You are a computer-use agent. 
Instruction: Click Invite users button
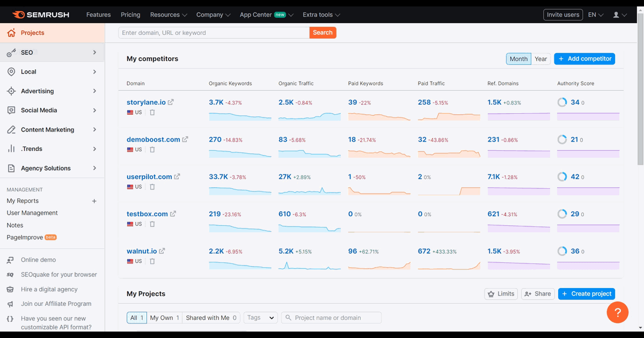[563, 15]
